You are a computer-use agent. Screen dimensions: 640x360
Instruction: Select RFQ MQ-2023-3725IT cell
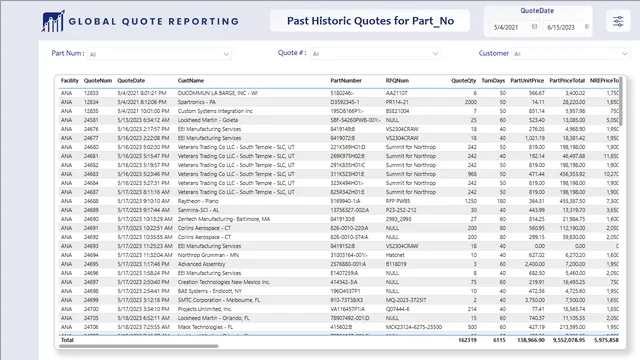[x=406, y=300]
